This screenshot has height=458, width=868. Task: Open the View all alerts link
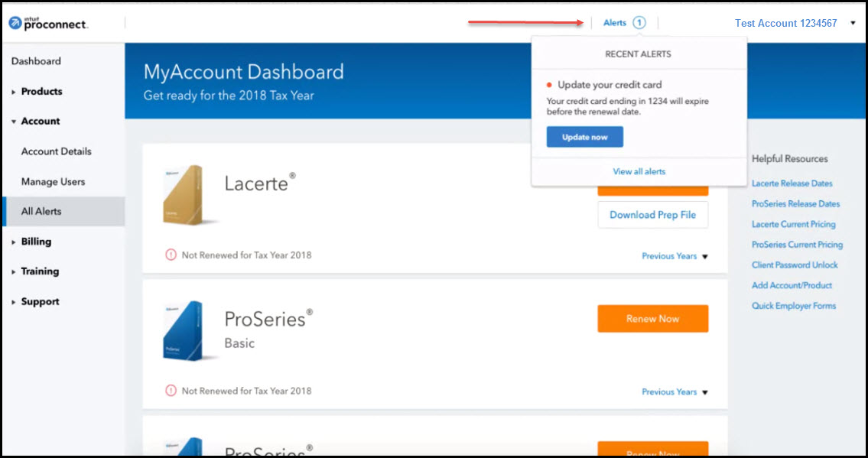pos(639,171)
